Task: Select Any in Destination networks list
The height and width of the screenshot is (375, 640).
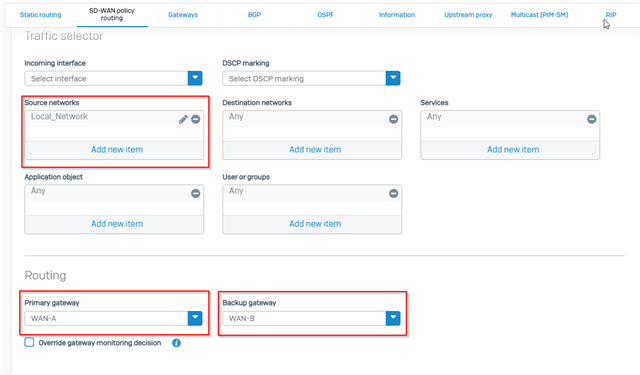Action: point(236,117)
